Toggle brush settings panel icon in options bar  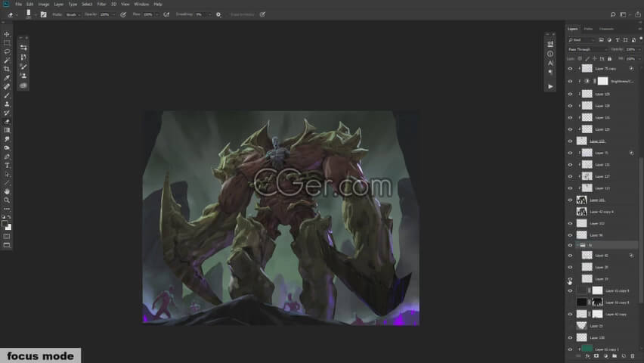click(x=43, y=14)
